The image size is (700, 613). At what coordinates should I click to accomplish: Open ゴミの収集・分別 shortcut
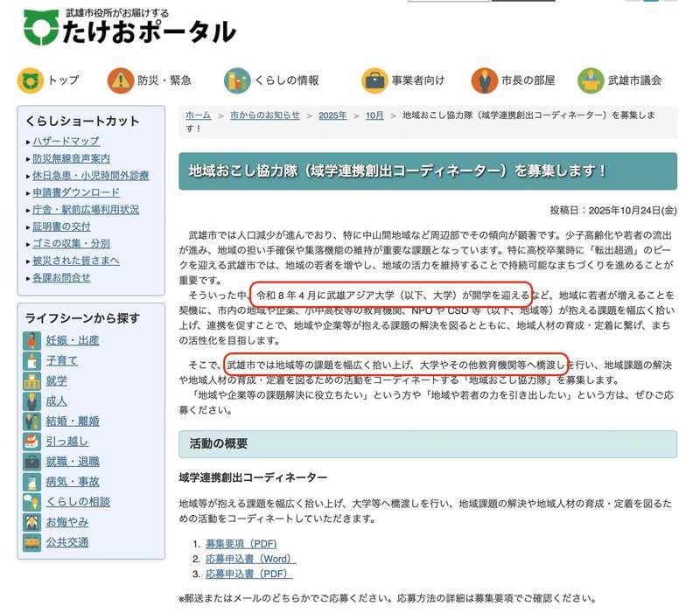tap(71, 243)
